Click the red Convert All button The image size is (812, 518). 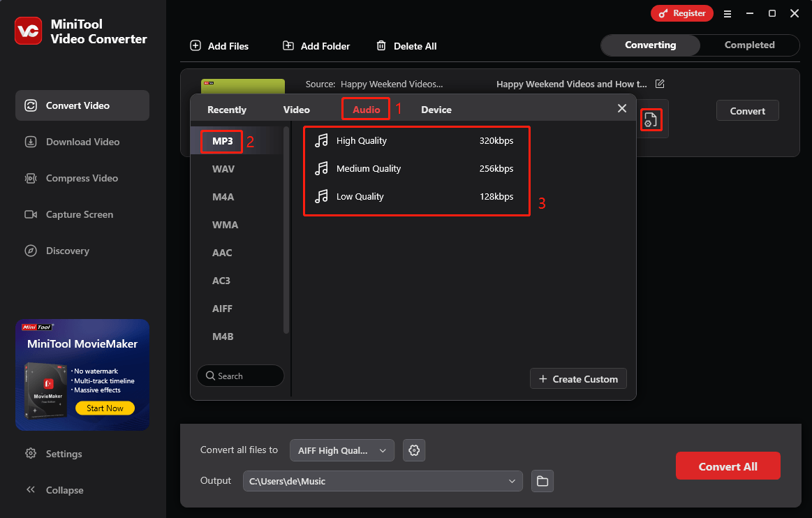728,466
